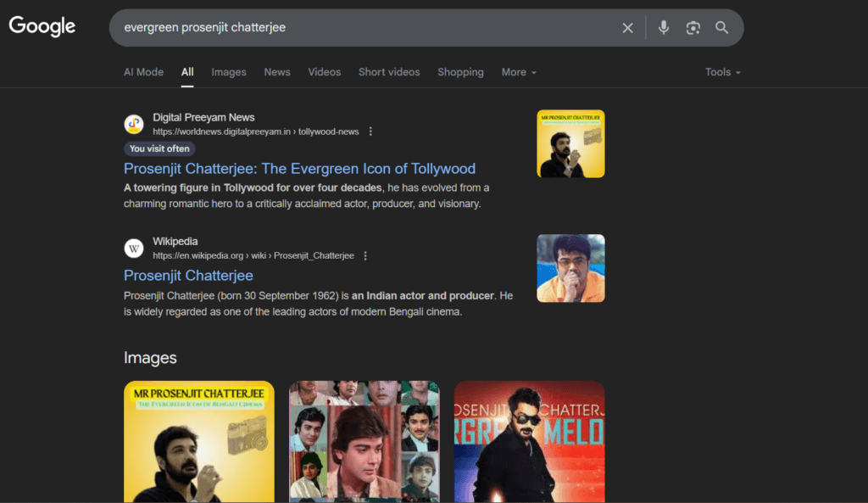868x503 pixels.
Task: Click the Digital Preeyam News favicon
Action: pyautogui.click(x=133, y=124)
